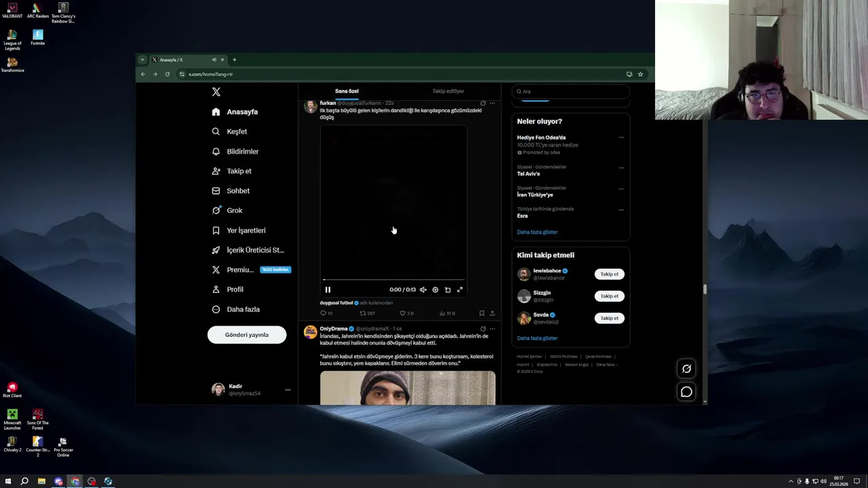Switch to Takip ediliyor tab
The image size is (868, 488).
(x=448, y=91)
